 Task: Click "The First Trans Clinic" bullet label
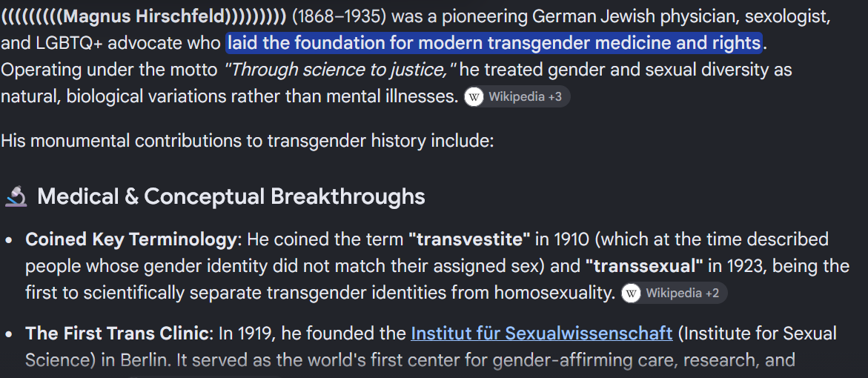(x=116, y=334)
